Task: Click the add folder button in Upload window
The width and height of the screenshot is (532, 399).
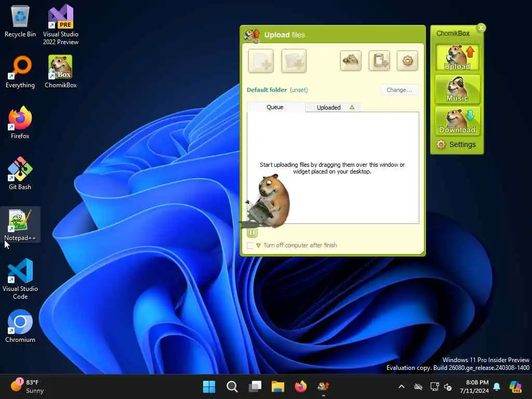Action: 294,61
